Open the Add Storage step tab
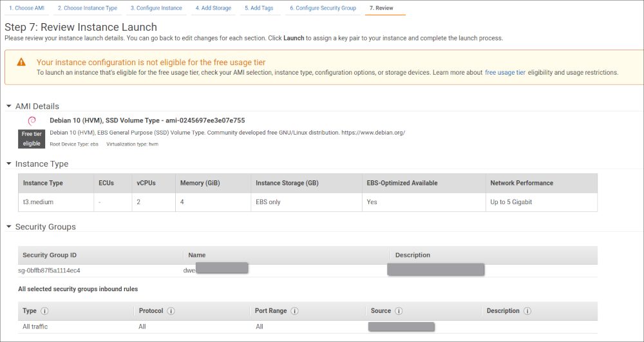Viewport: 644px width, 342px height. 213,8
